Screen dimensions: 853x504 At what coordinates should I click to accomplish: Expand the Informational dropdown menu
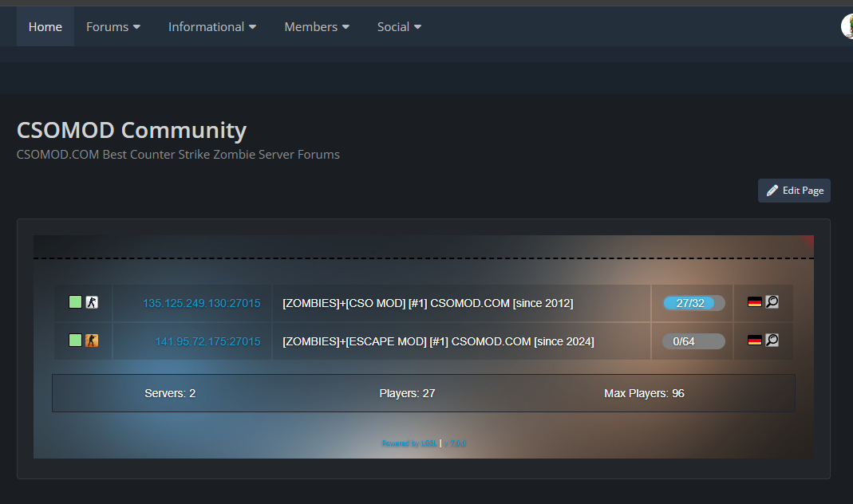211,26
